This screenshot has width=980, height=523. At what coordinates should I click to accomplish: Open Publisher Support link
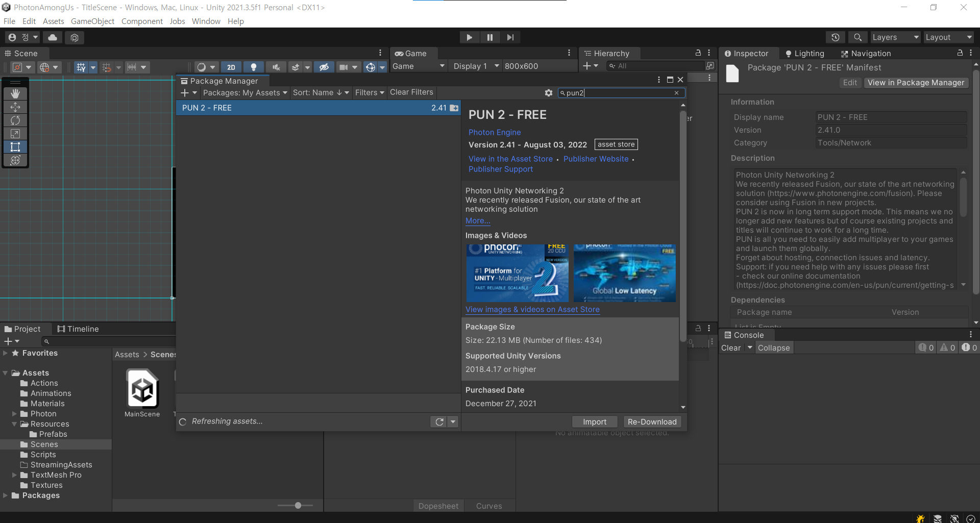500,169
